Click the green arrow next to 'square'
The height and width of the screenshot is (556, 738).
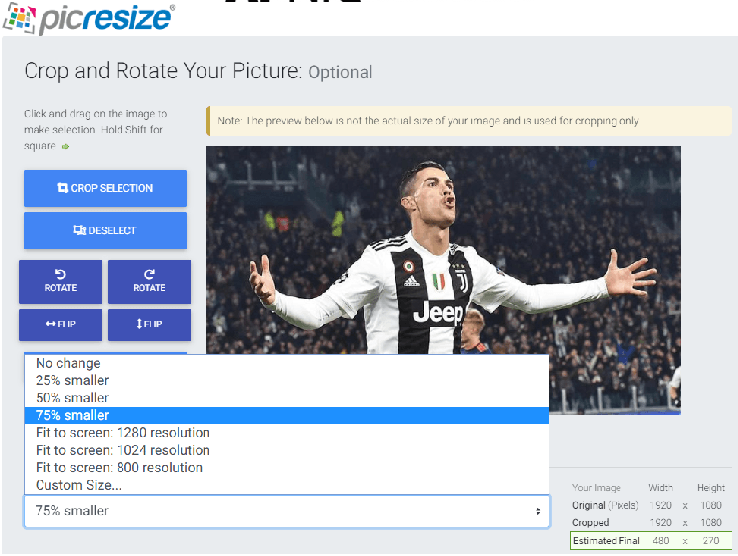(65, 146)
